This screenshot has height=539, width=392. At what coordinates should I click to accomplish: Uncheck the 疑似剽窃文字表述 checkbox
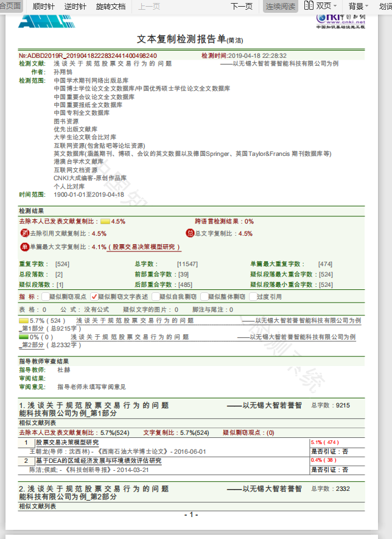(x=94, y=297)
